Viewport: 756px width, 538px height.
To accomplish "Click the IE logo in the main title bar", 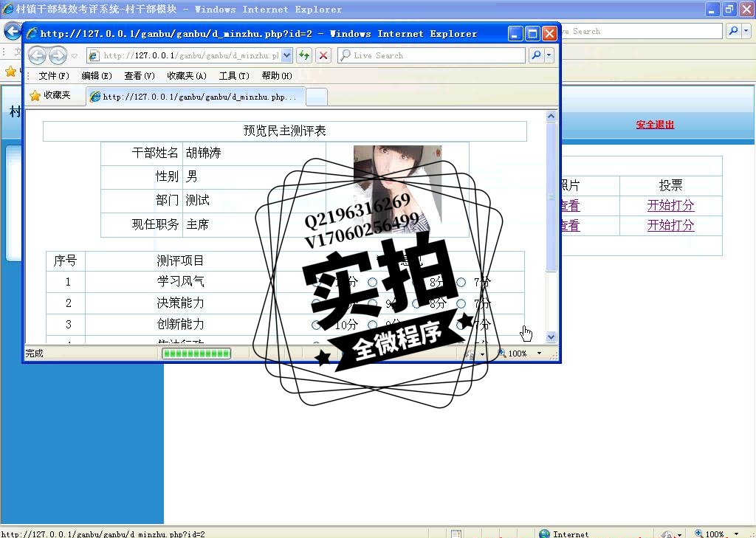I will coord(7,9).
